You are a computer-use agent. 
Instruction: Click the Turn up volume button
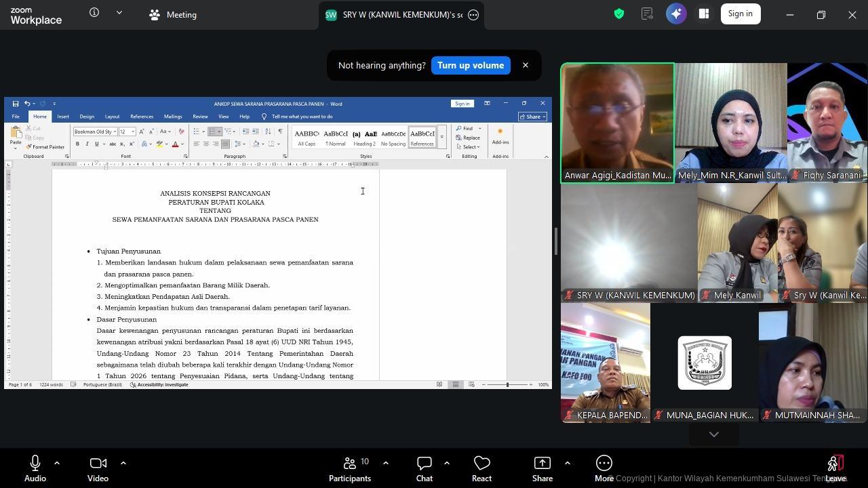click(x=470, y=66)
